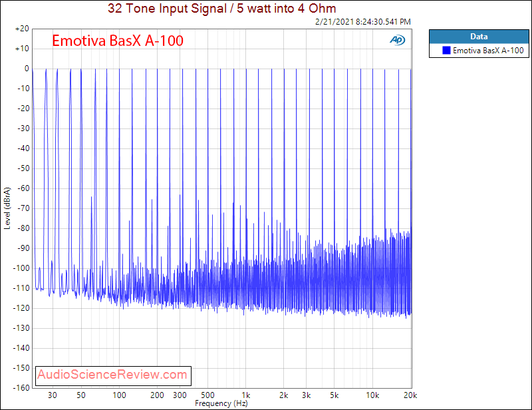Image resolution: width=532 pixels, height=410 pixels.
Task: Click the chart title '32 Tone Input Signal / 5 watt into 4 Ohm'
Action: pos(222,8)
